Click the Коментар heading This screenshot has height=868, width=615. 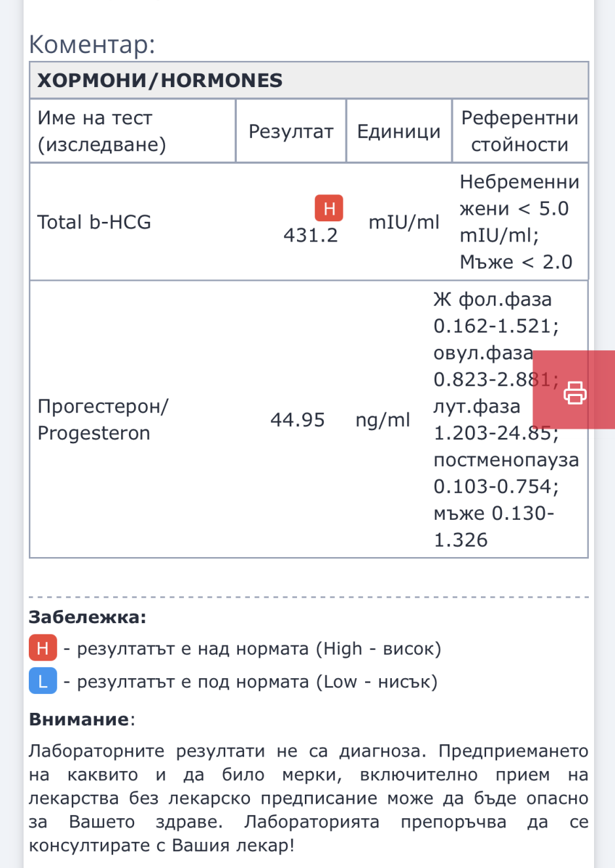[x=92, y=45]
